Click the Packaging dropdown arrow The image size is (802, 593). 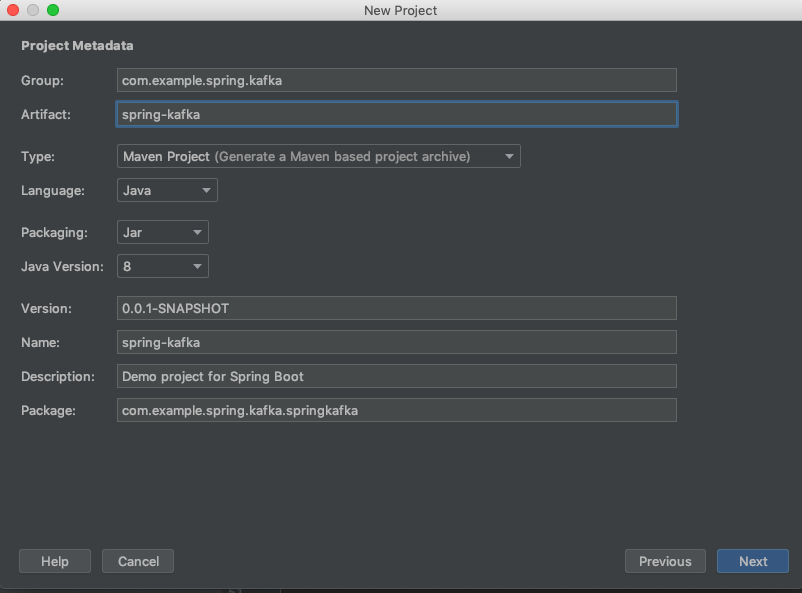198,232
